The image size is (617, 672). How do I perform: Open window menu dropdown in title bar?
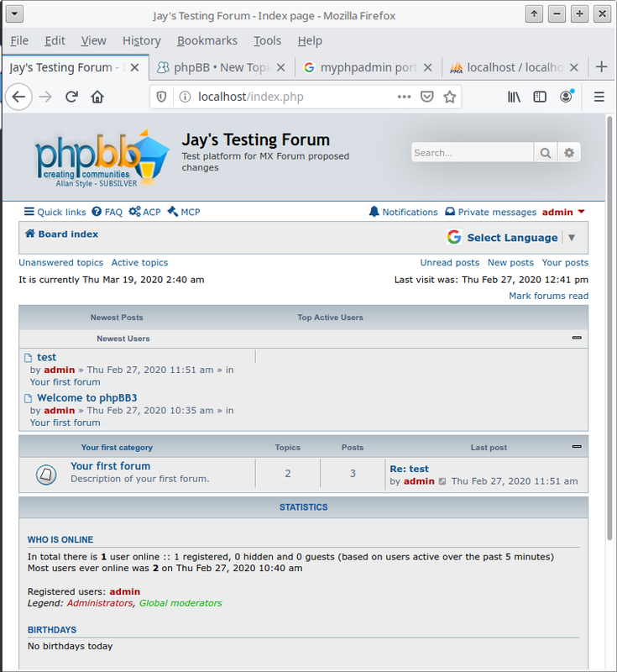pyautogui.click(x=14, y=13)
